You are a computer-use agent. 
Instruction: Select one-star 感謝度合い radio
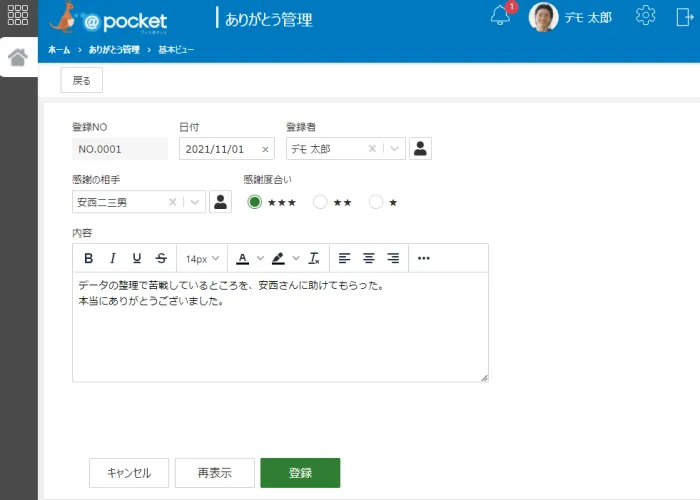[x=376, y=202]
